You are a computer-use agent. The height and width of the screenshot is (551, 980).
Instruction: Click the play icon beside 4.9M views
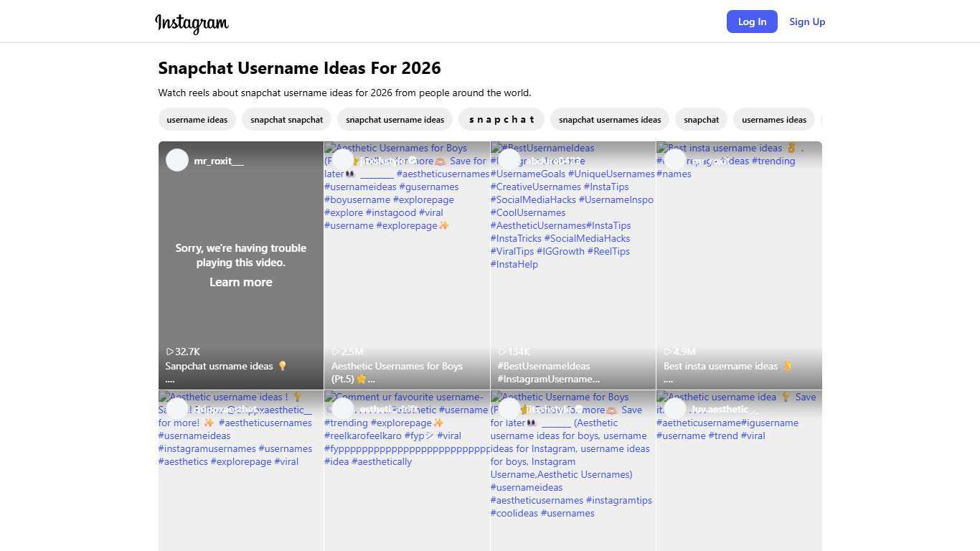pyautogui.click(x=668, y=352)
